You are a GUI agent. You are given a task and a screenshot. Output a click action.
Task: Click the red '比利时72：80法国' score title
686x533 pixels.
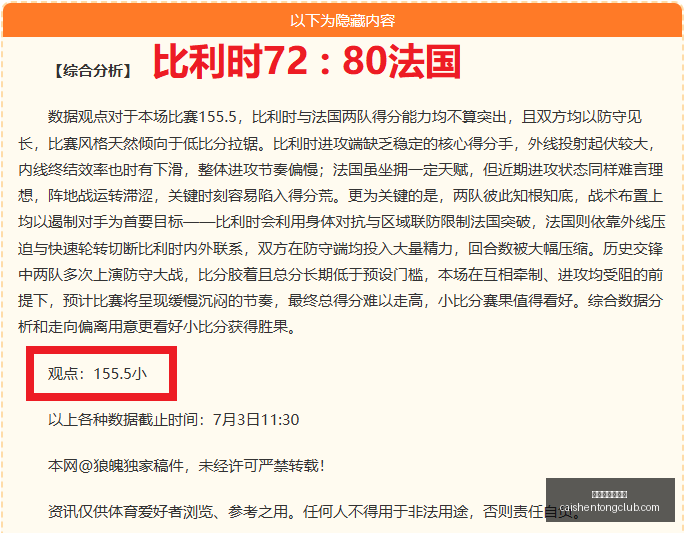pos(307,62)
